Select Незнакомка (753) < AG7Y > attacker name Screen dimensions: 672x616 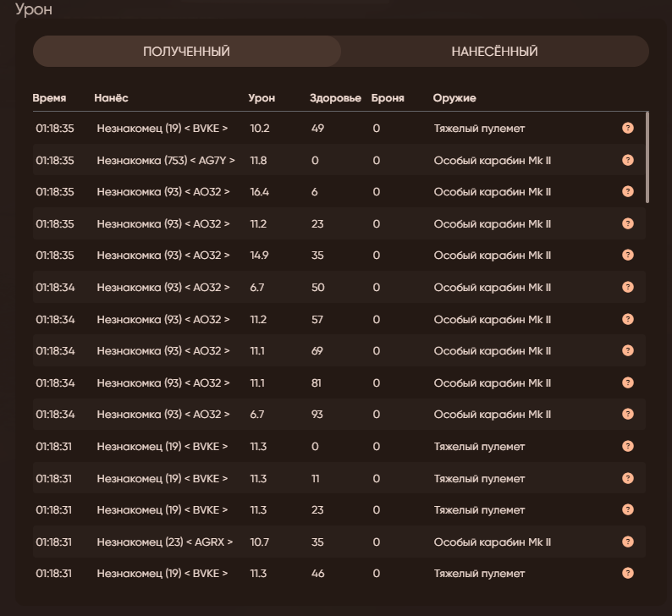tap(166, 161)
